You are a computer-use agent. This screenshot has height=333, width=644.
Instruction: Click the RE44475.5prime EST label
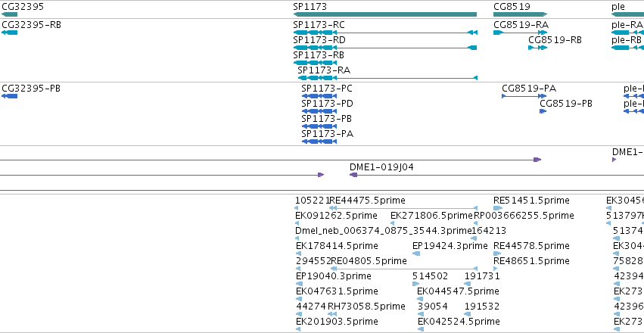368,201
